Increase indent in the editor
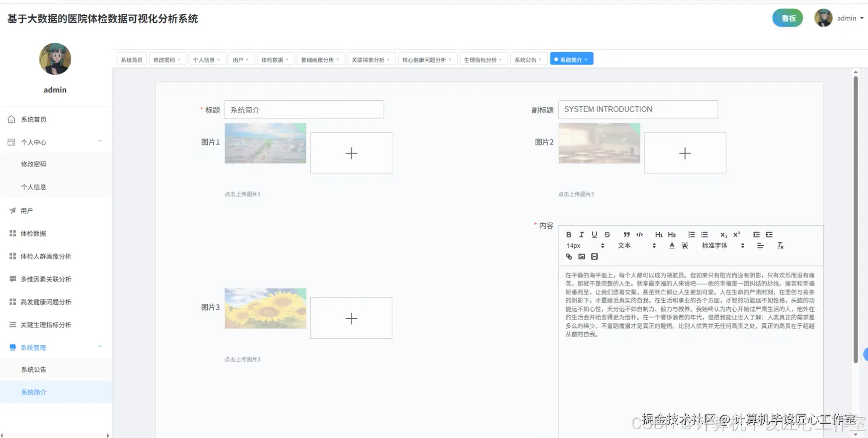The image size is (868, 438). click(769, 234)
